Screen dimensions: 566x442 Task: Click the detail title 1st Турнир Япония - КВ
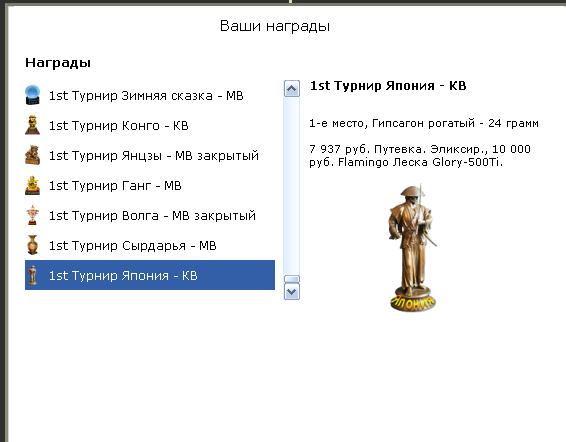pyautogui.click(x=388, y=86)
